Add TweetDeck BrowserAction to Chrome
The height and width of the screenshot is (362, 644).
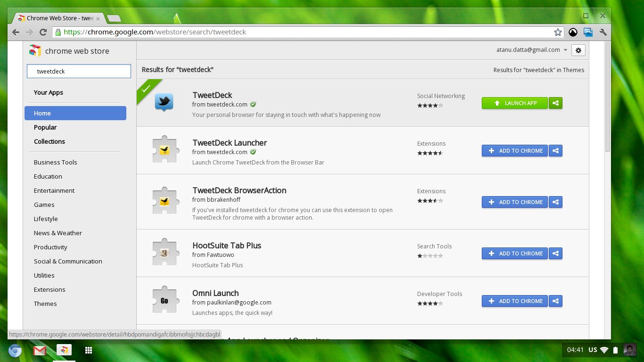(x=515, y=202)
